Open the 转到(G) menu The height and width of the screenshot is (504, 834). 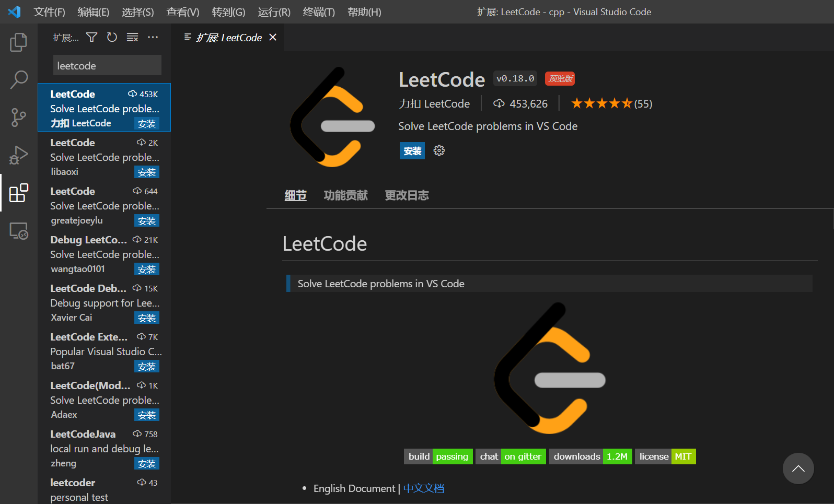(228, 11)
